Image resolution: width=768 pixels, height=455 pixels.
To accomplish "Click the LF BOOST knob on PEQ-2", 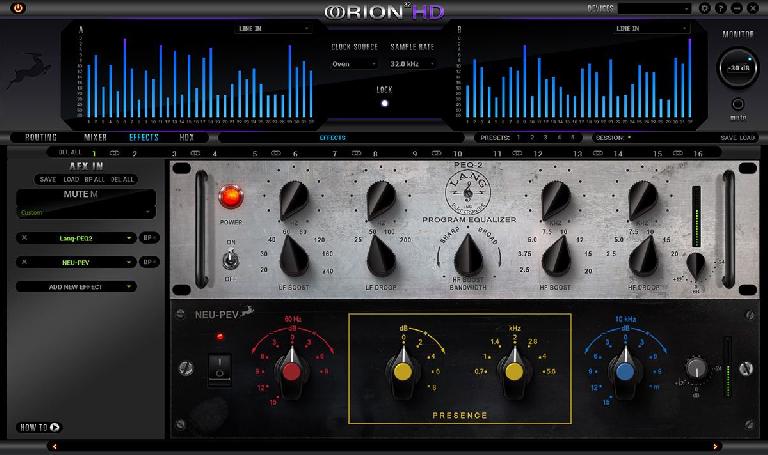I will 294,256.
